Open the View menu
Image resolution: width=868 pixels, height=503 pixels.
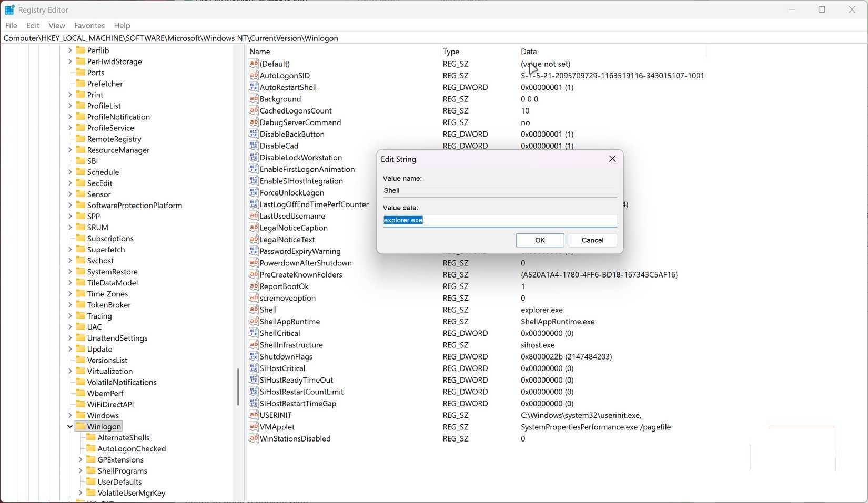click(x=56, y=25)
